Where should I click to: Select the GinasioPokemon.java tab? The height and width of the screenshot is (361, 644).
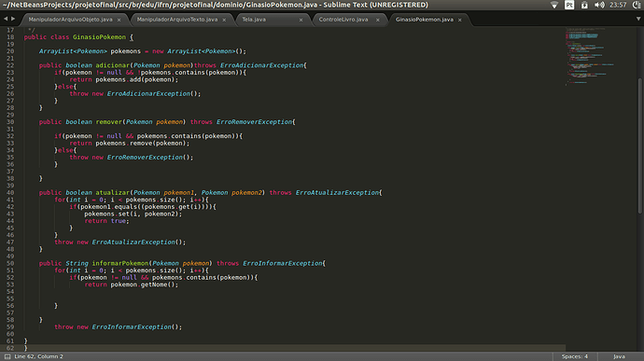[x=425, y=20]
